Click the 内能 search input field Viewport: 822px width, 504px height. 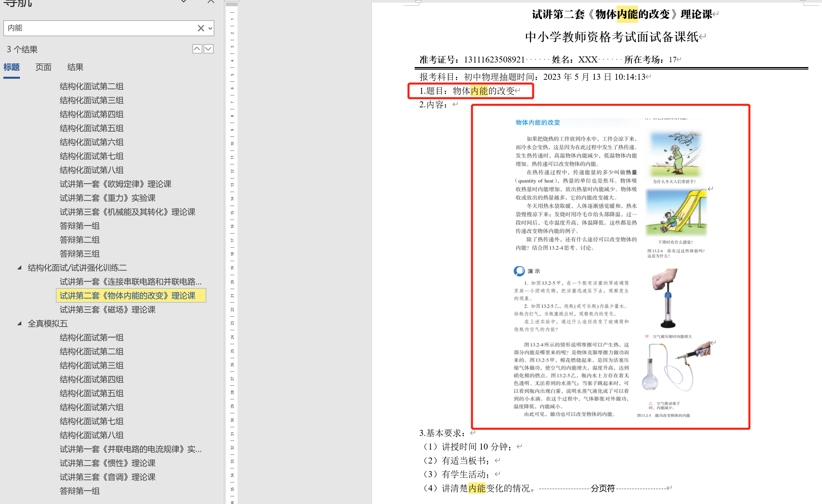point(100,28)
